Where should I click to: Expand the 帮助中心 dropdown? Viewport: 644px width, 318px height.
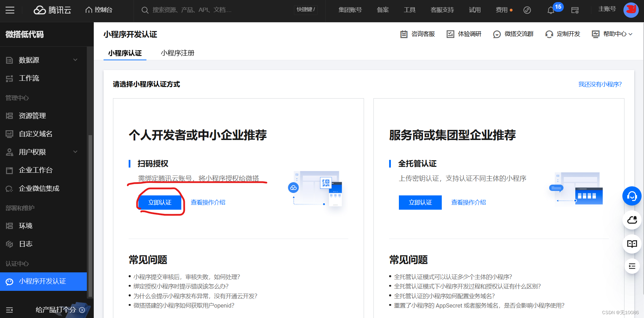point(612,34)
